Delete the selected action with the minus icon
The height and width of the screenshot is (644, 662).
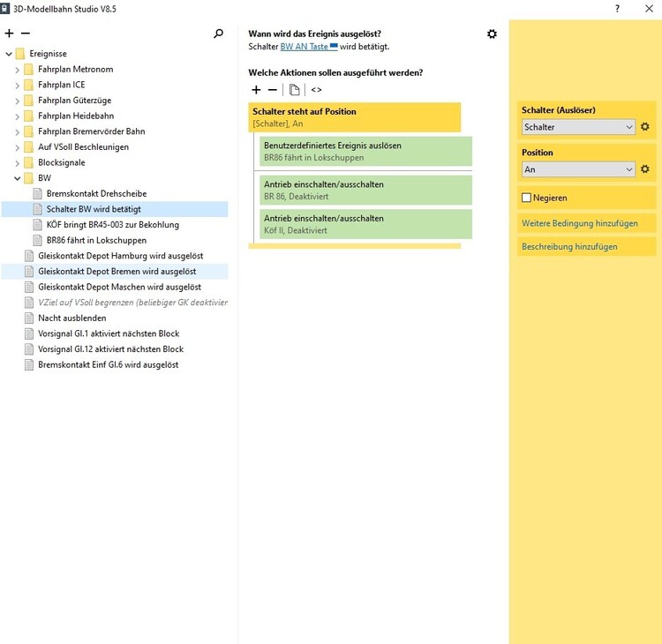point(273,90)
